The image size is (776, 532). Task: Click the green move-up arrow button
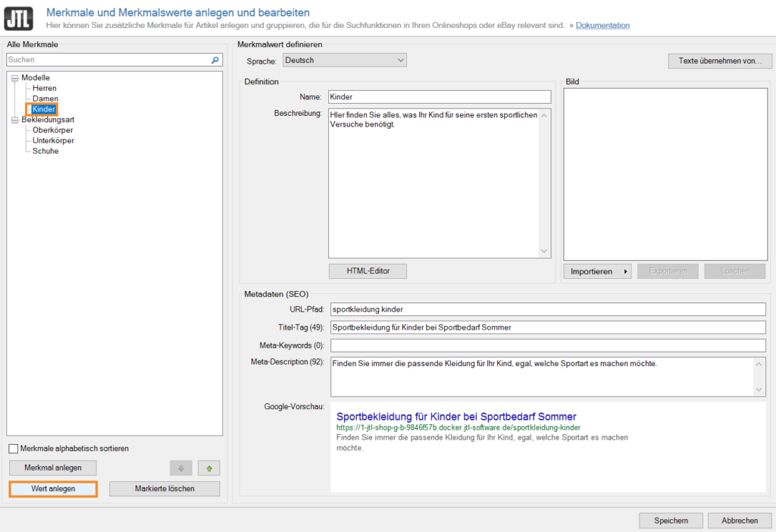coord(208,468)
